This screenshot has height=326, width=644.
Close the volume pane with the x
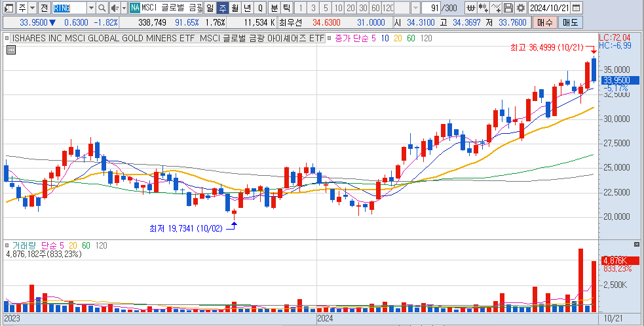pos(637,244)
